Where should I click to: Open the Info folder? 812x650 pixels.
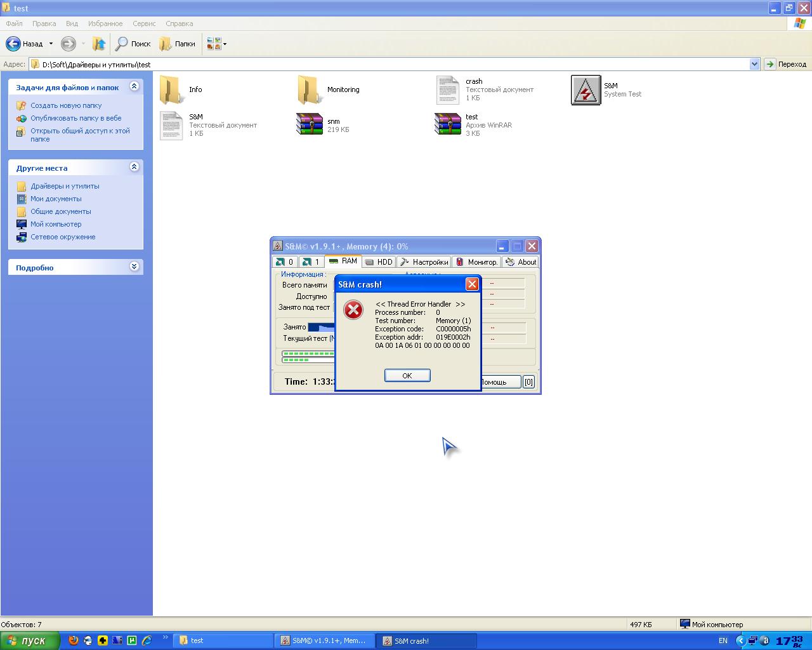coord(171,90)
